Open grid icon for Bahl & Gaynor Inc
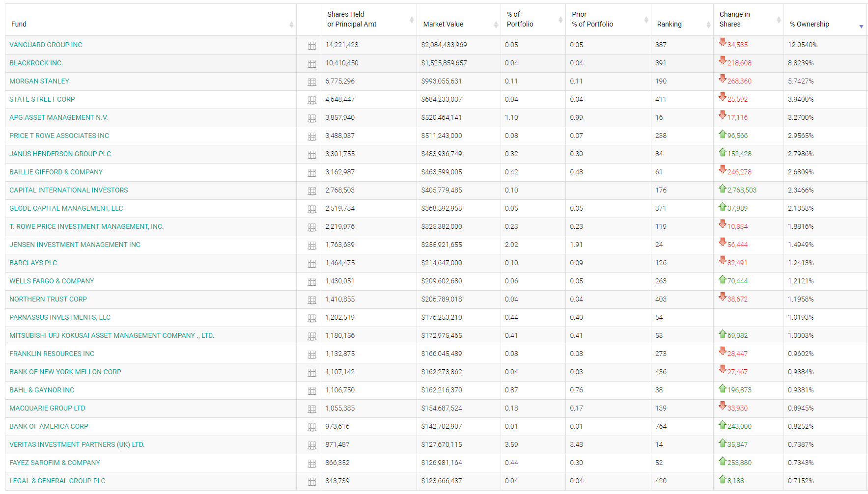This screenshot has width=868, height=494. click(311, 391)
